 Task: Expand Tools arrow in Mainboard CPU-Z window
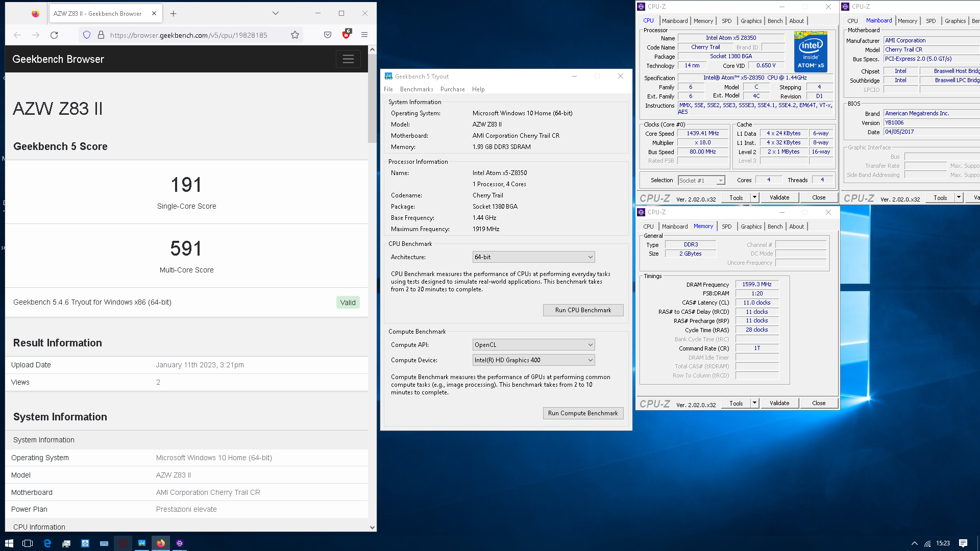click(959, 198)
